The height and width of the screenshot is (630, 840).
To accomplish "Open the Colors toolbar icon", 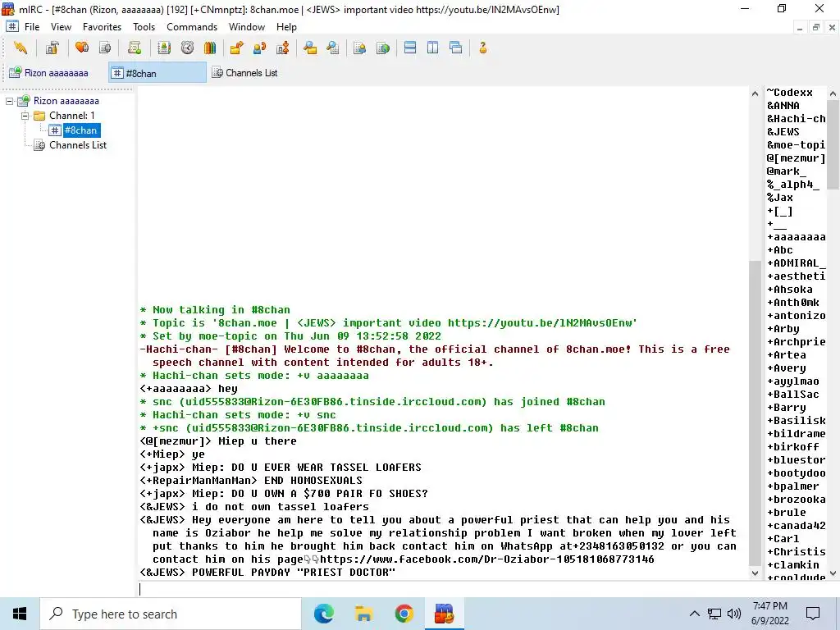I will click(x=210, y=48).
